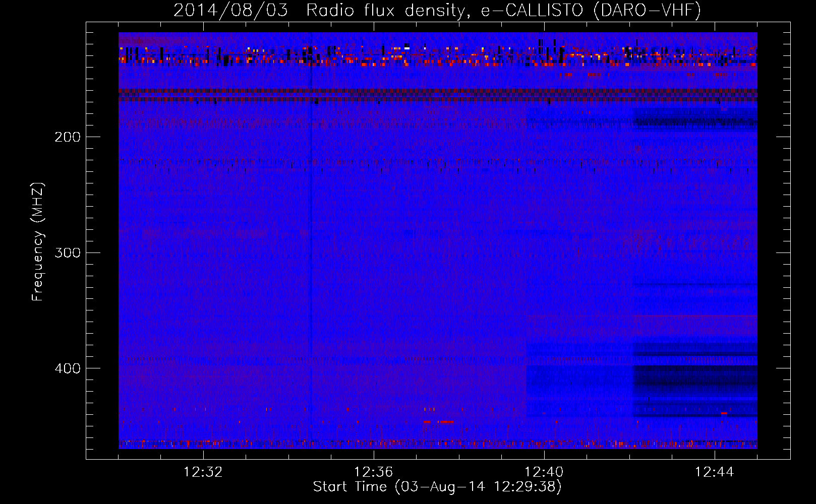The image size is (816, 504).
Task: Select the 12:40 time tick label
Action: pos(544,472)
